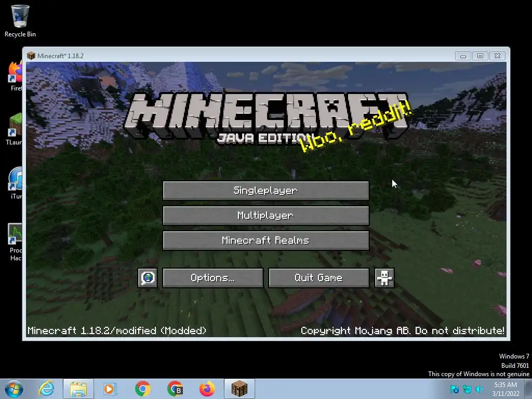Open accessibility settings via figure icon
Image resolution: width=532 pixels, height=399 pixels.
coord(384,278)
